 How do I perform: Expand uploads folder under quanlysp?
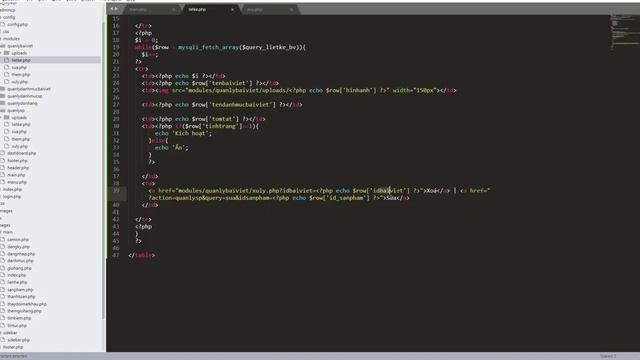(1, 118)
